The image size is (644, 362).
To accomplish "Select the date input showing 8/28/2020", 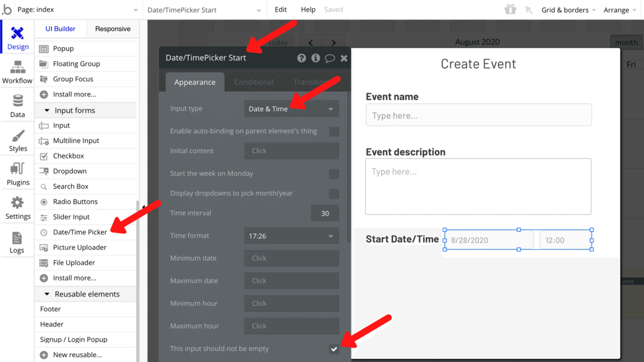I will click(x=488, y=240).
